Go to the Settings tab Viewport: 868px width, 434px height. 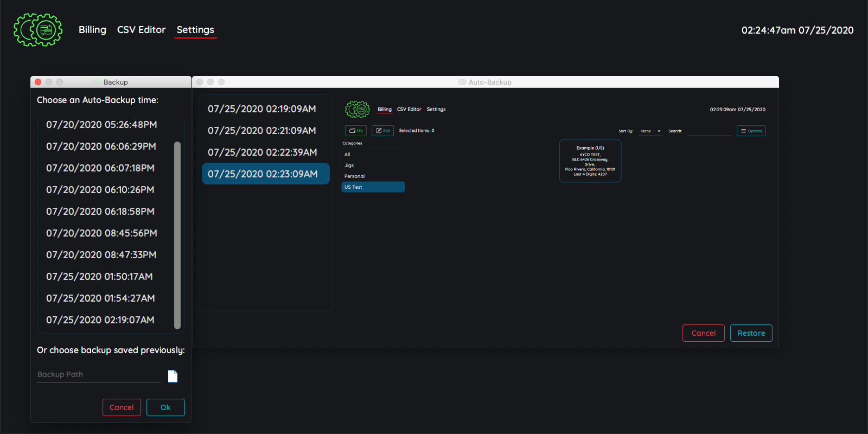click(x=195, y=30)
